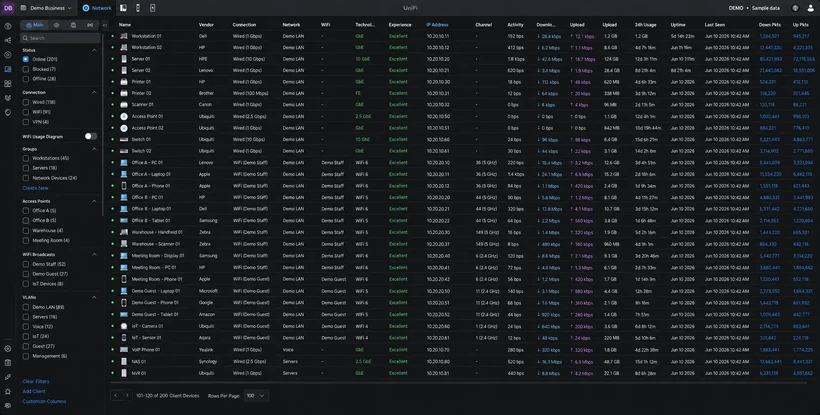Click the Clear Filters link

36,382
